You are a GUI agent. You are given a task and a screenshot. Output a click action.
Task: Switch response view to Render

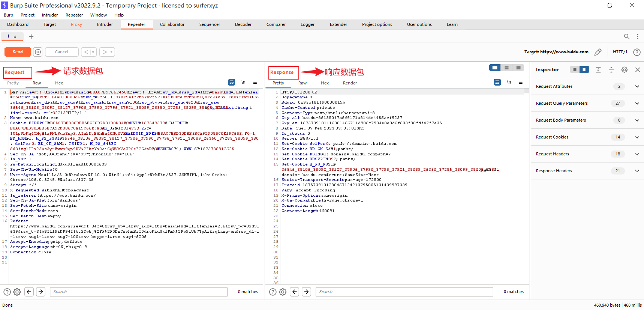pyautogui.click(x=350, y=83)
